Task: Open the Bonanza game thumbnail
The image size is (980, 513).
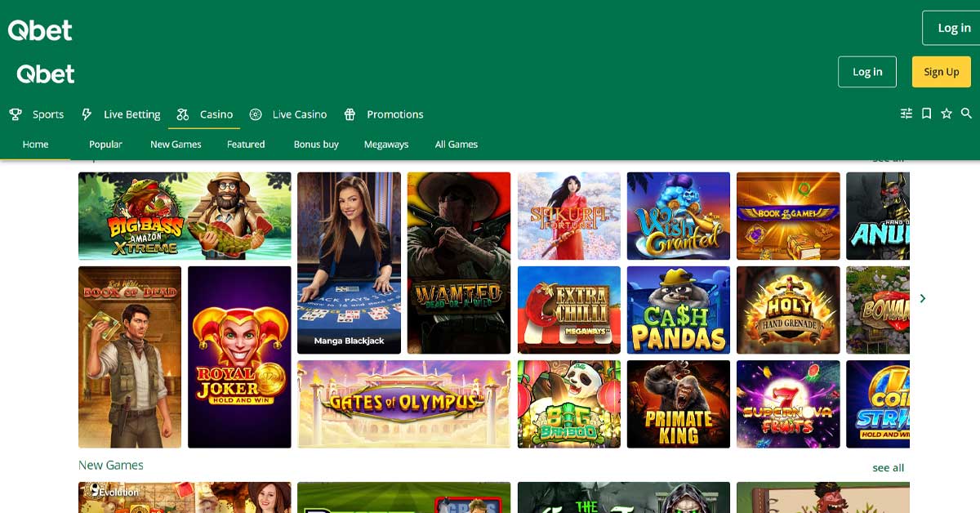Action: [x=878, y=310]
